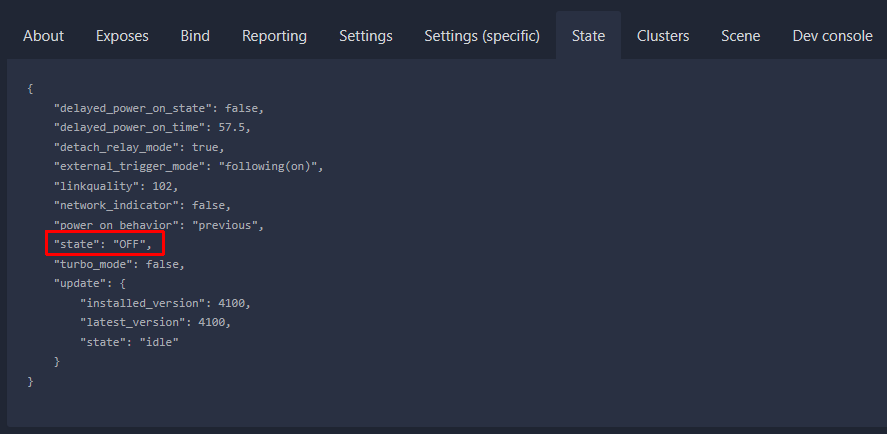Image resolution: width=887 pixels, height=434 pixels.
Task: Go to the Dev console tab
Action: tap(832, 36)
